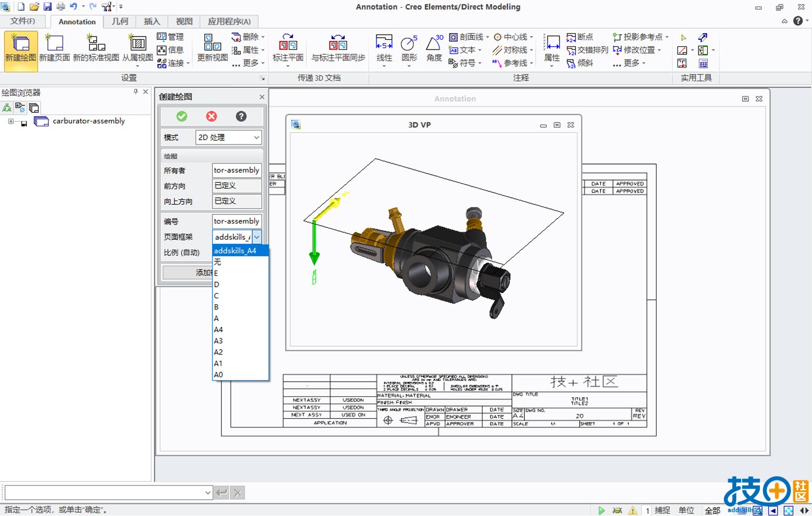Open the 删除 dropdown
Screen dimensions: 812x516
point(263,37)
